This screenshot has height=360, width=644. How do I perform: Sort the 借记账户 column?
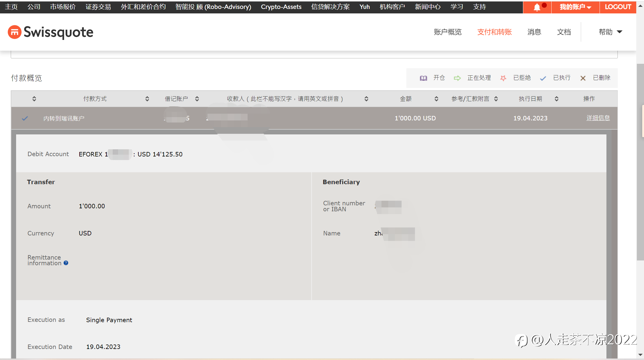(x=197, y=99)
